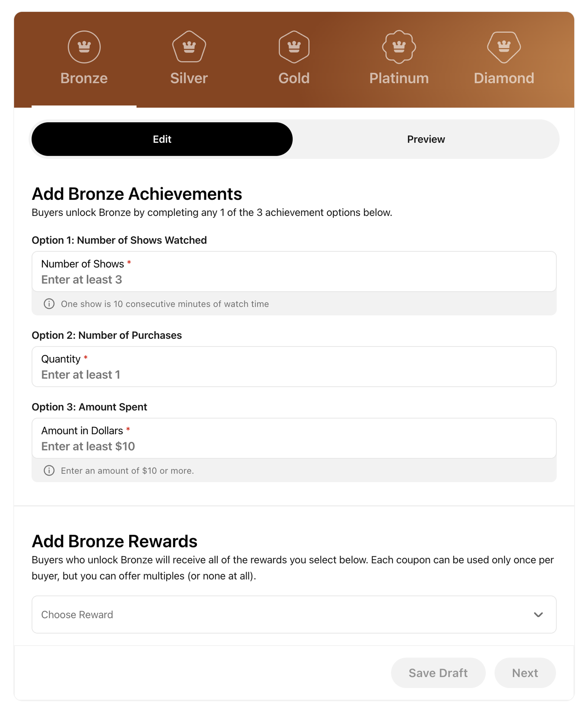
Task: Click the Next button
Action: (524, 673)
